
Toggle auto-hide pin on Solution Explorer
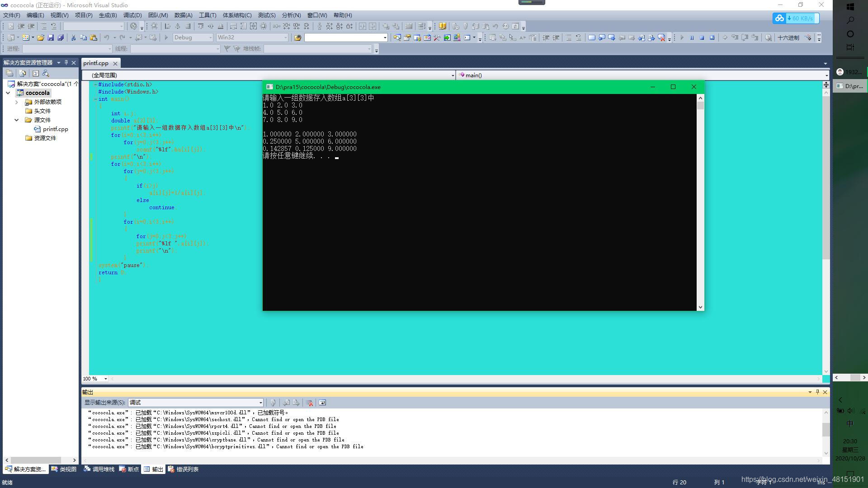66,62
